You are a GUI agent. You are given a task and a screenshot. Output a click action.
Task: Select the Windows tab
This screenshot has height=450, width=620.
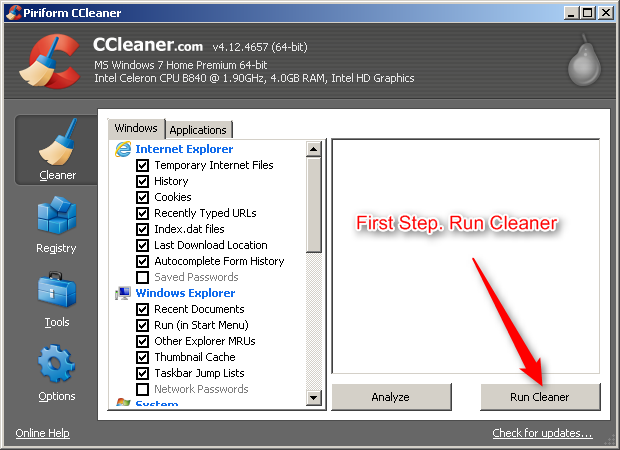(x=136, y=129)
